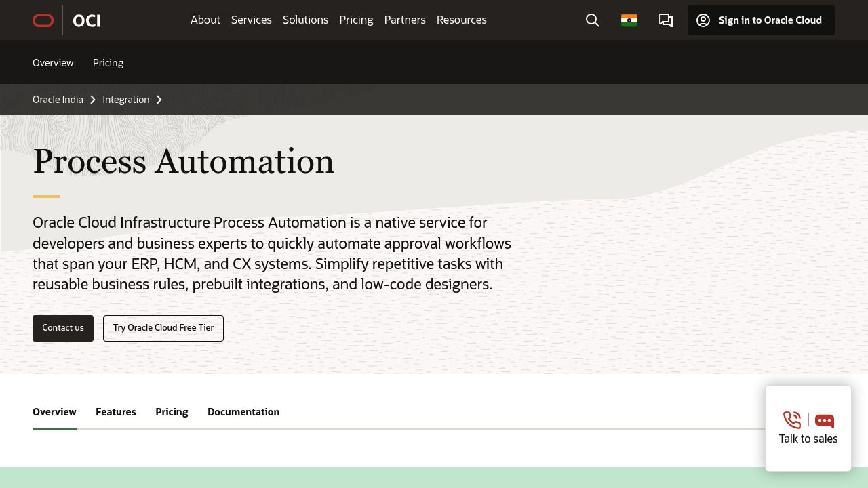This screenshot has height=488, width=868.
Task: Open the Partners menu
Action: (405, 20)
